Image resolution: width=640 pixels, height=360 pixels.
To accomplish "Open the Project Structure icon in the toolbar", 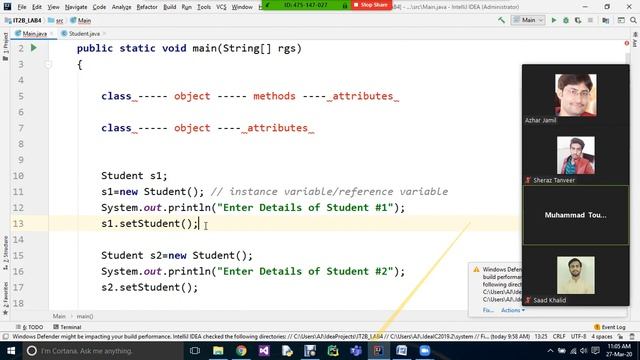I will 606,20.
